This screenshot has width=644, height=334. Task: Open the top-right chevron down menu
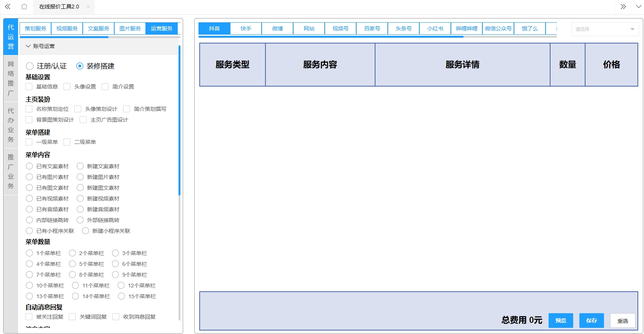click(x=638, y=7)
